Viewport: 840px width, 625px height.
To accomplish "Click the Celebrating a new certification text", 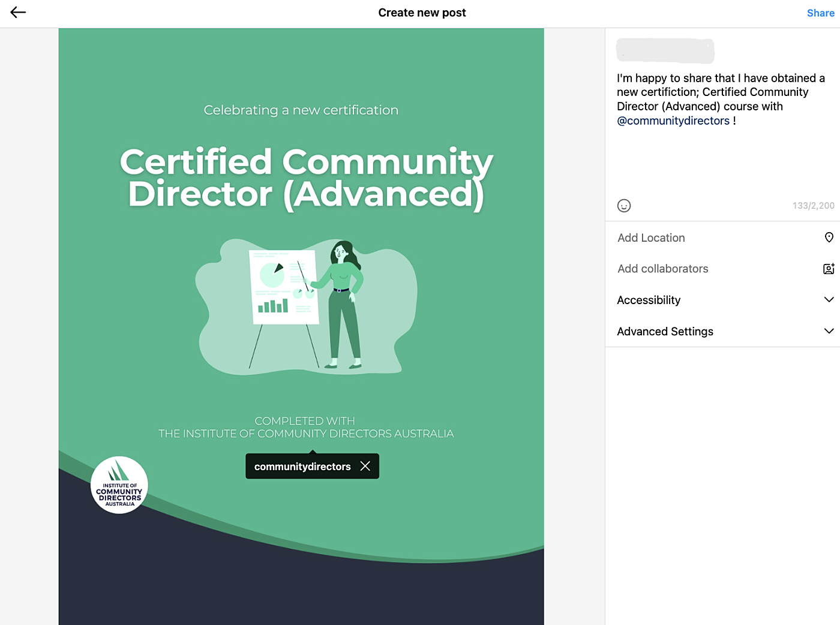I will tap(301, 110).
